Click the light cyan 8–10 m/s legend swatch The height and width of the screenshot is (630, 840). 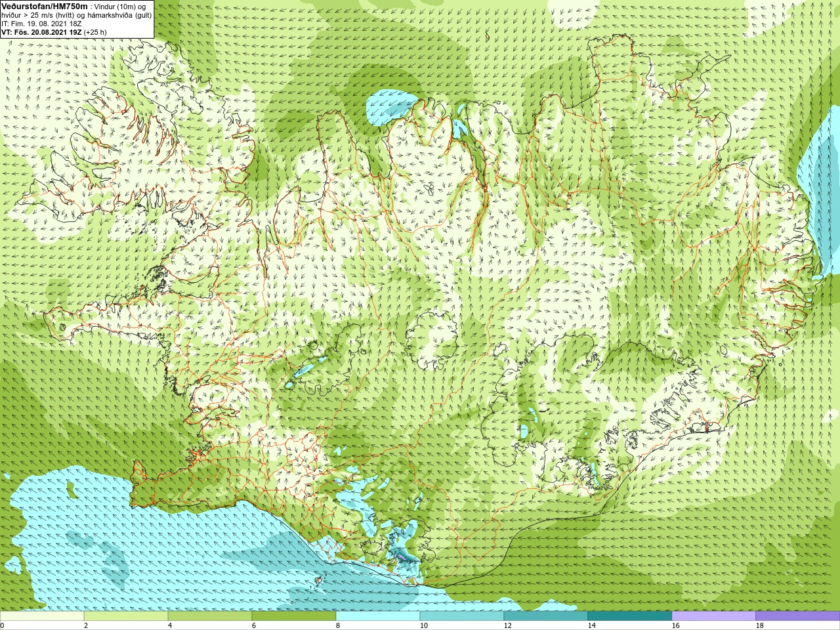[x=378, y=616]
